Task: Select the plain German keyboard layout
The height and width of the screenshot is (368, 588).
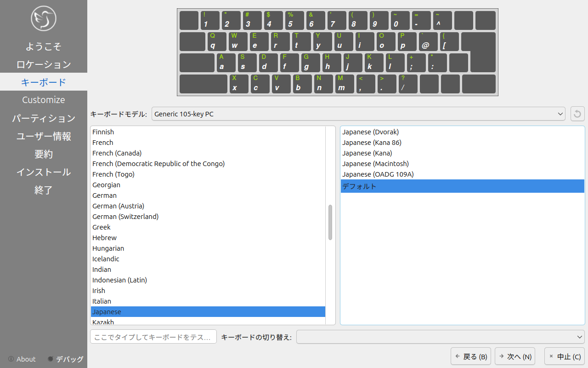Action: pos(208,195)
